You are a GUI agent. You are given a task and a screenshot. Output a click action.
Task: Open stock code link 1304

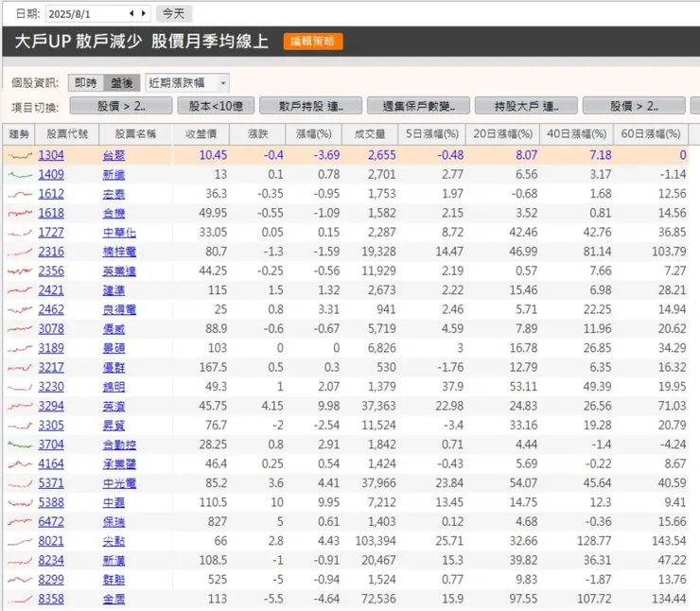[x=51, y=155]
